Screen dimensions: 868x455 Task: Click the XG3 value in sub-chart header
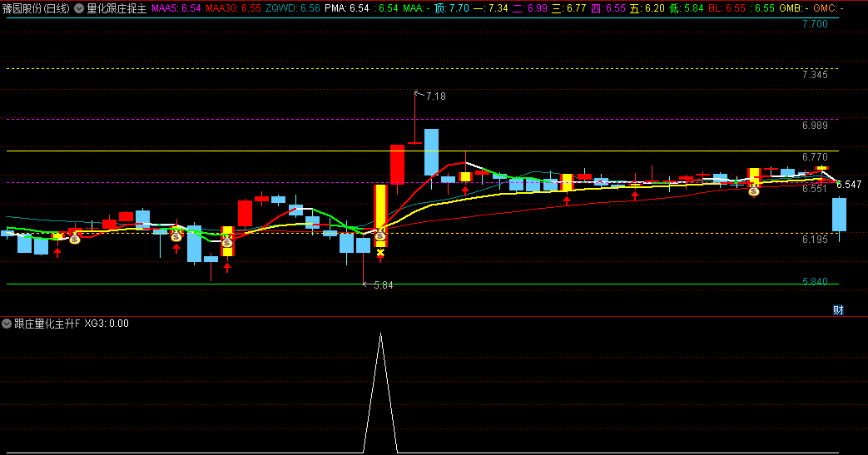(x=107, y=324)
